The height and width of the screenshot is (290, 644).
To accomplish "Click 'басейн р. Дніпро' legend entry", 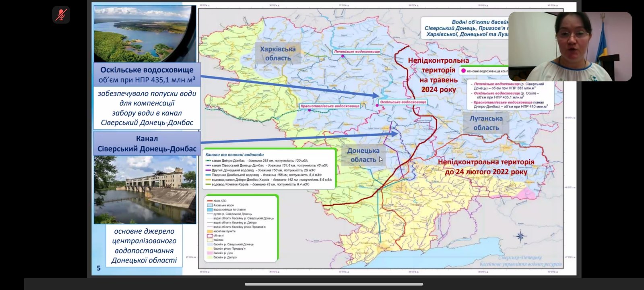I will [222, 257].
